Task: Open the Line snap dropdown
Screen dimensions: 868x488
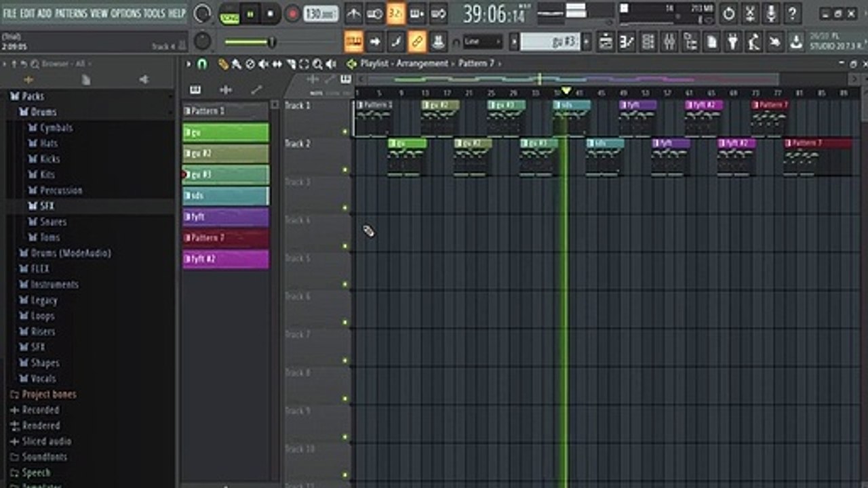Action: [x=483, y=42]
